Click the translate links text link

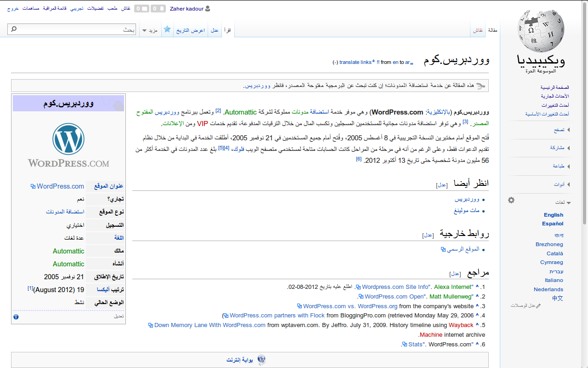click(x=355, y=63)
